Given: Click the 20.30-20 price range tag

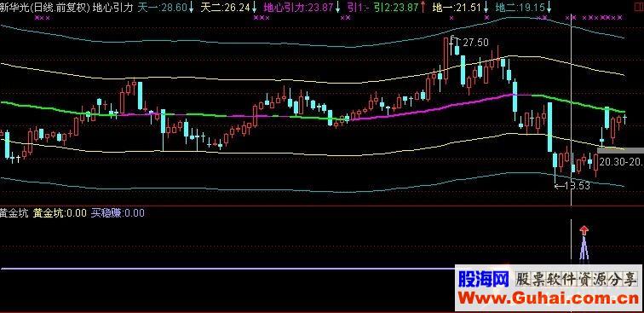Looking at the screenshot, I should coord(621,162).
